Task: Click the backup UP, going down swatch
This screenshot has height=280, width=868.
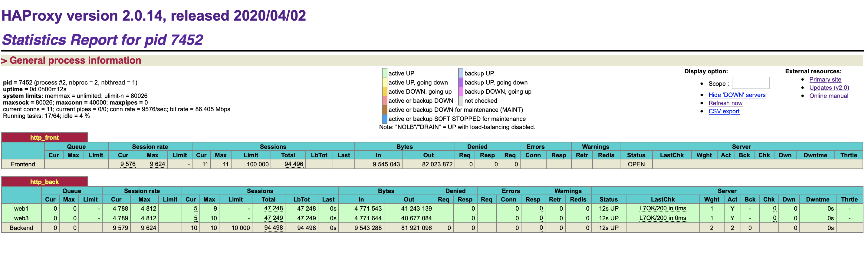Action: [x=460, y=82]
